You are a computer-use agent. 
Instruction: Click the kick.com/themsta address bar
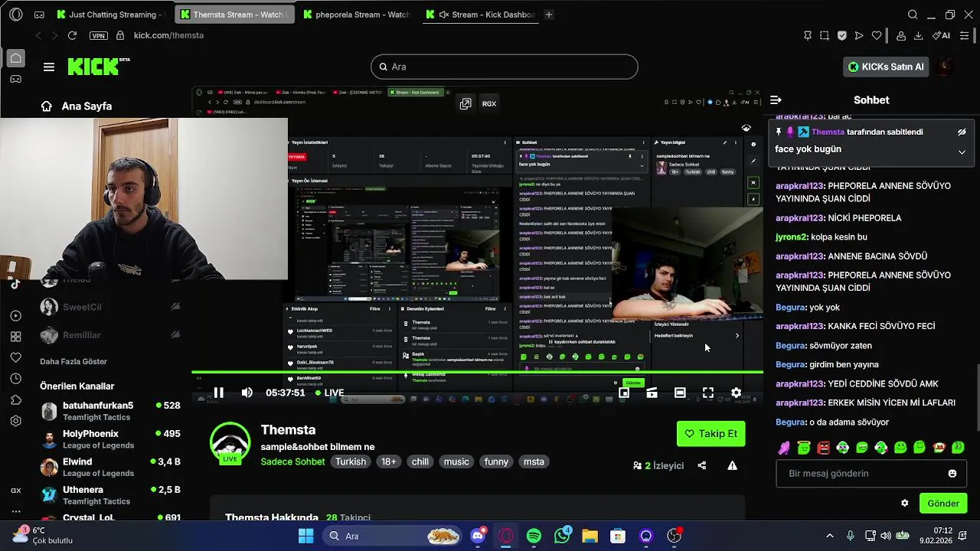click(x=168, y=35)
